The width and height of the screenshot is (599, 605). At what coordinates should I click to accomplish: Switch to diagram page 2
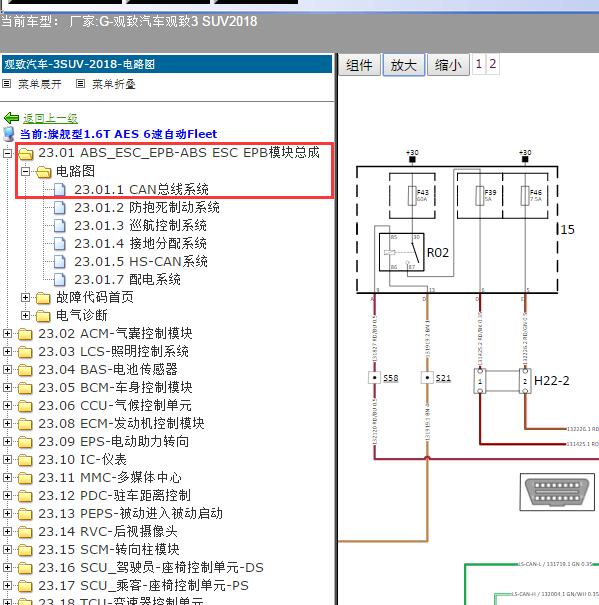(x=492, y=64)
